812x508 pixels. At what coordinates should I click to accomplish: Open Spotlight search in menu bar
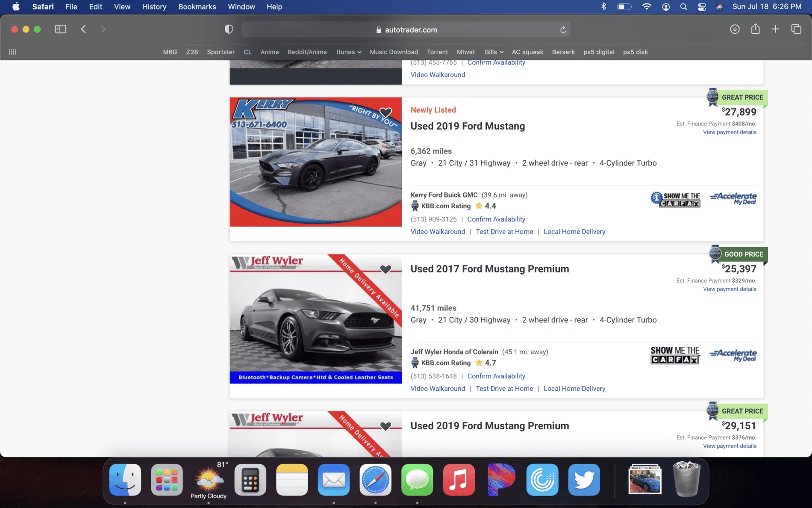click(683, 6)
